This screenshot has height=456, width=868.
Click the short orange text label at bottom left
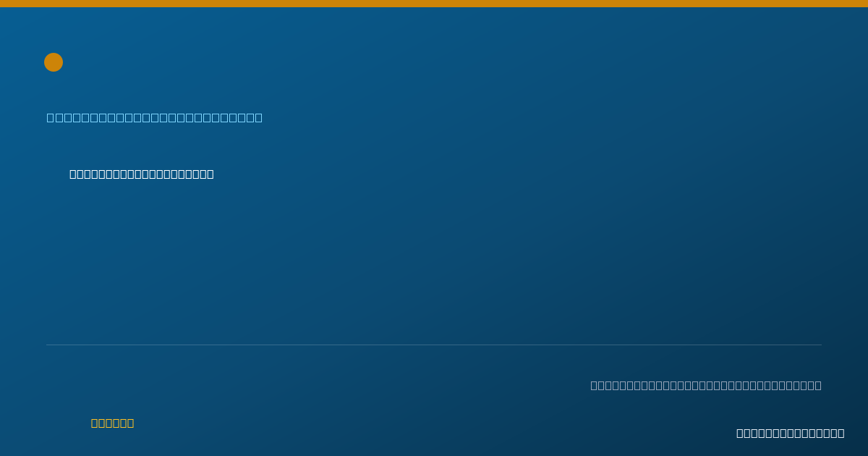pyautogui.click(x=113, y=423)
